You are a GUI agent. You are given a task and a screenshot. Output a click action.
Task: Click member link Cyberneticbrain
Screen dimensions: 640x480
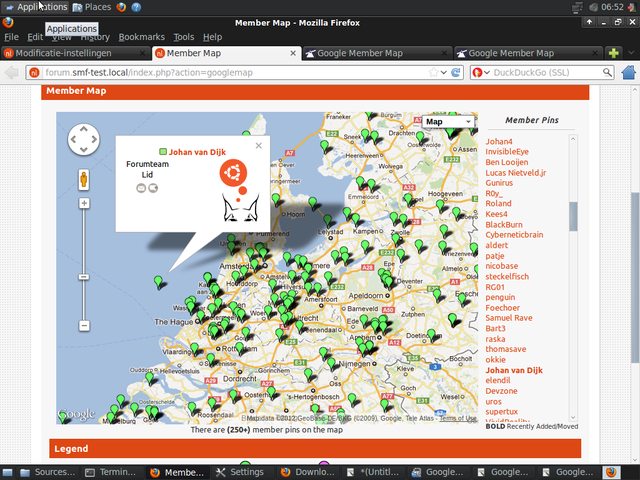(514, 235)
